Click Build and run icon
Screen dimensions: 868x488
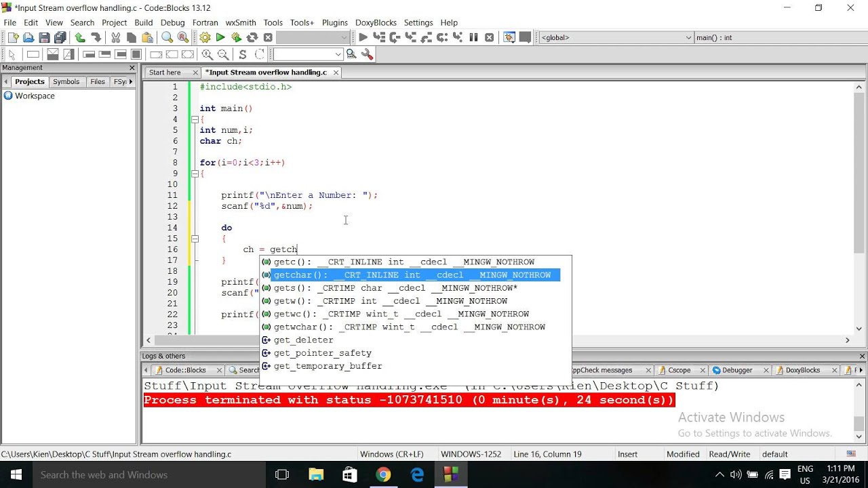236,38
